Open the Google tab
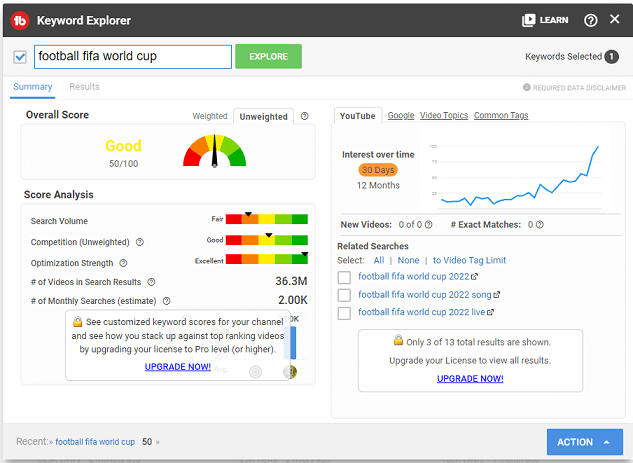The width and height of the screenshot is (633, 463). click(401, 115)
